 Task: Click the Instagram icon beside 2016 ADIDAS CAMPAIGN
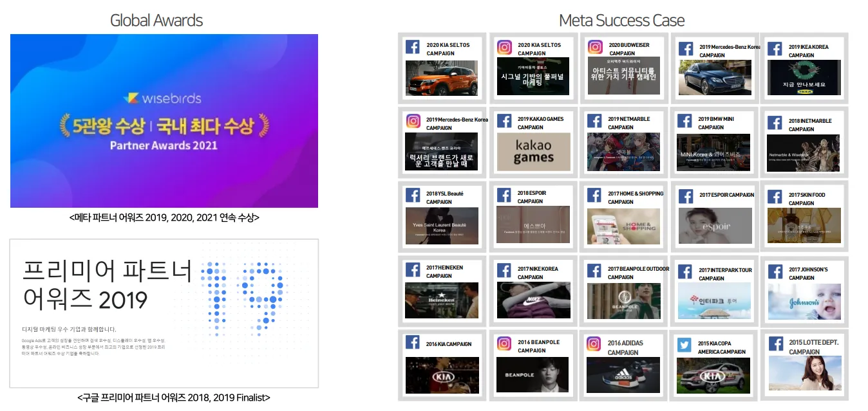tap(594, 344)
